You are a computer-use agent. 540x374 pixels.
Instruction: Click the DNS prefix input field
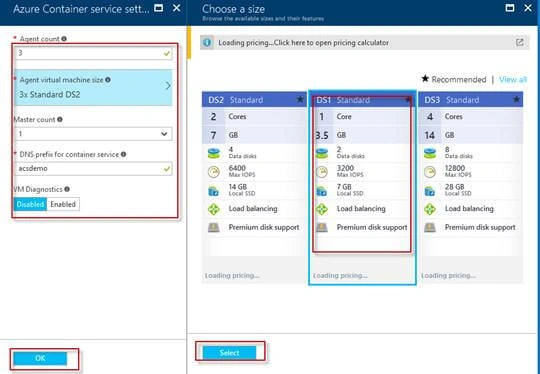[x=93, y=169]
